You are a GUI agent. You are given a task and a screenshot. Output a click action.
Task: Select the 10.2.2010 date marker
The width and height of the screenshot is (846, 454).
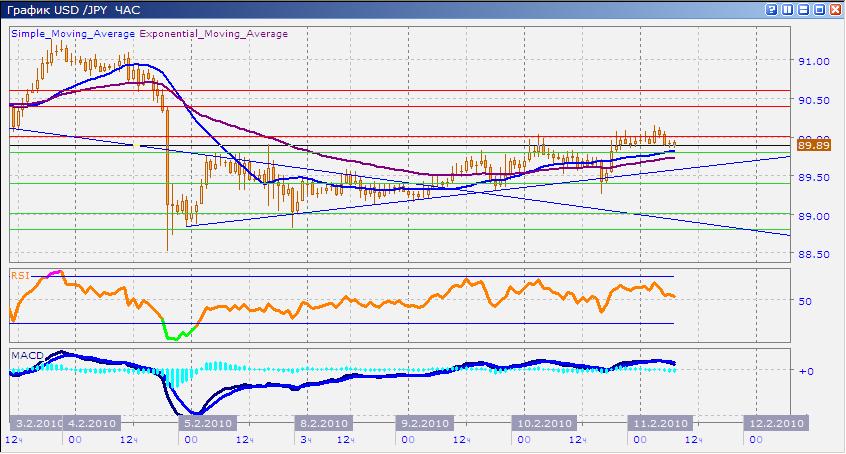(544, 423)
